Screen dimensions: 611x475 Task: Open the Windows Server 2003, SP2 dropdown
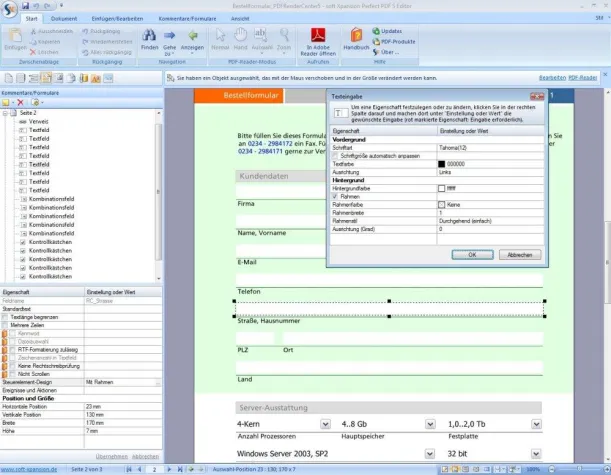click(430, 454)
